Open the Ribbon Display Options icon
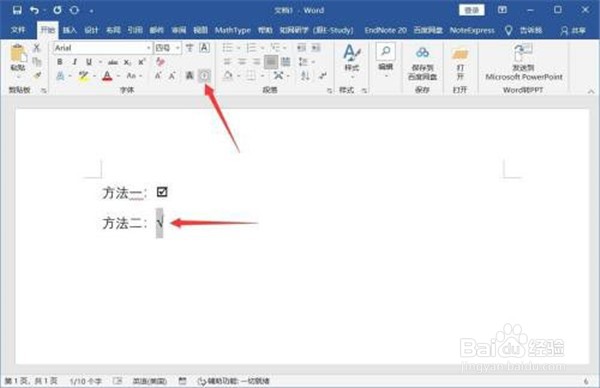 pos(502,10)
